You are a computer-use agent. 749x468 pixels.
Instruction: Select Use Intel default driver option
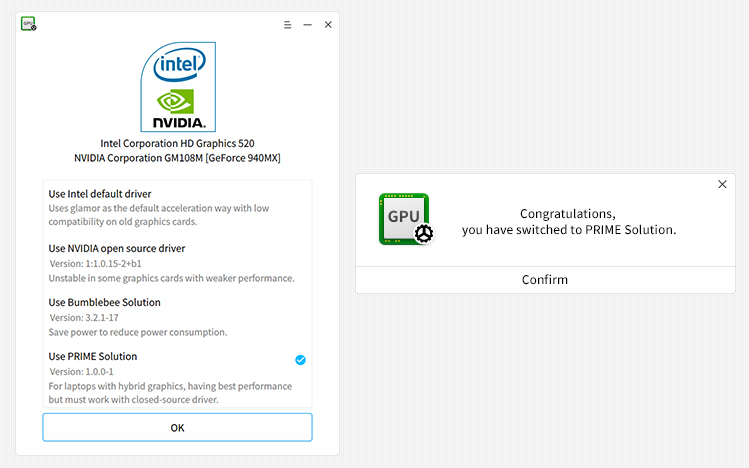click(x=177, y=207)
